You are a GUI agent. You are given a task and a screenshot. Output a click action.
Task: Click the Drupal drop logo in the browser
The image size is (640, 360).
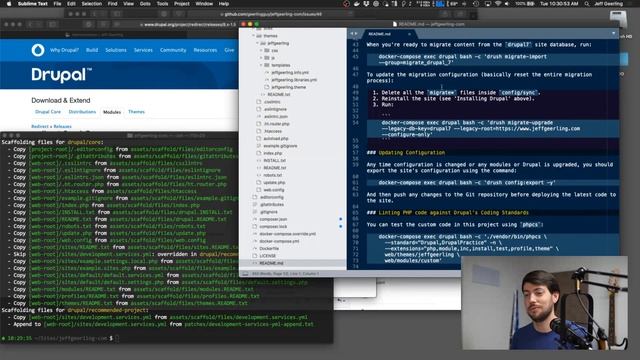(38, 50)
